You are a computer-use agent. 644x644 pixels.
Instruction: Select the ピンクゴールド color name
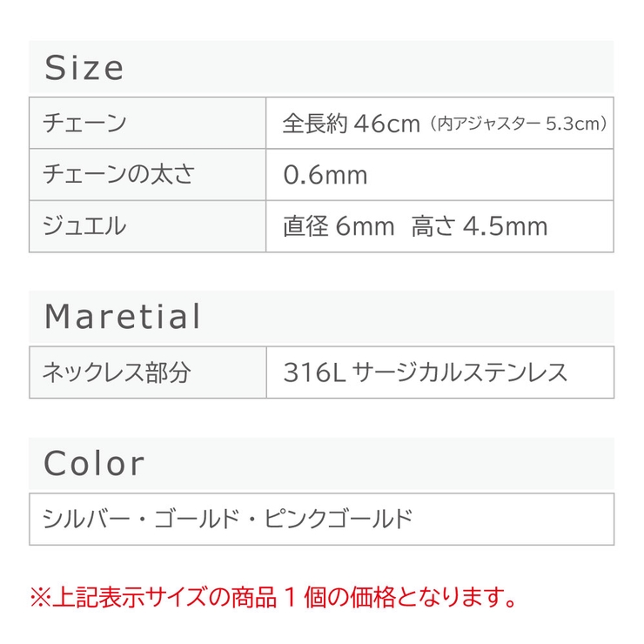click(x=338, y=520)
